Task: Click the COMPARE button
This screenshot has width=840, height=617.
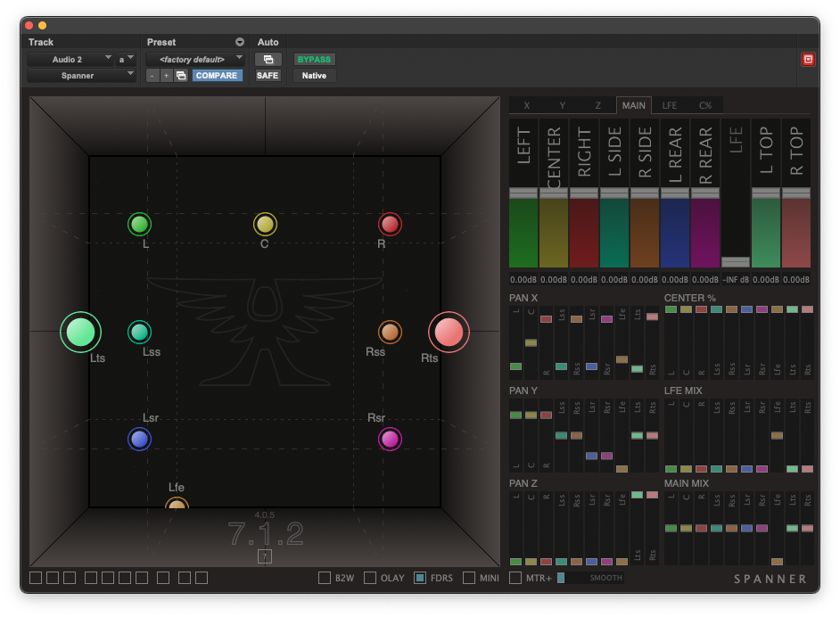Action: tap(217, 76)
